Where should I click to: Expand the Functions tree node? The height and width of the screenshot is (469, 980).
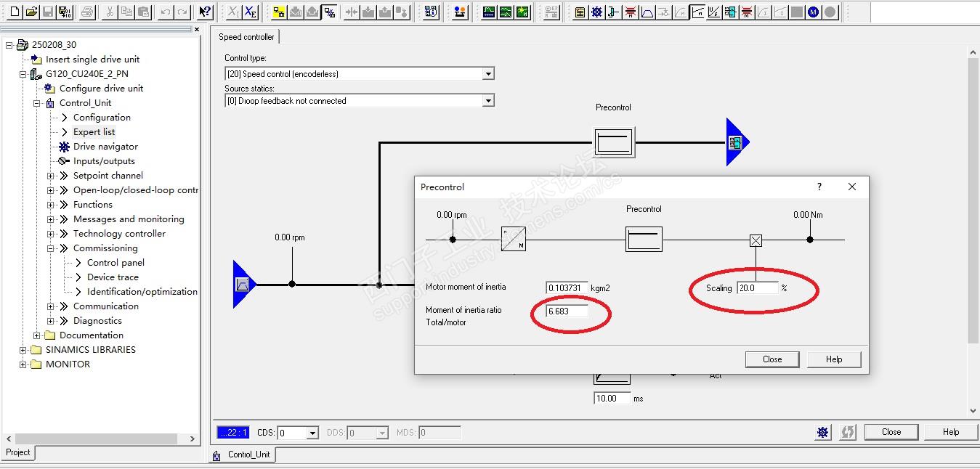[51, 205]
